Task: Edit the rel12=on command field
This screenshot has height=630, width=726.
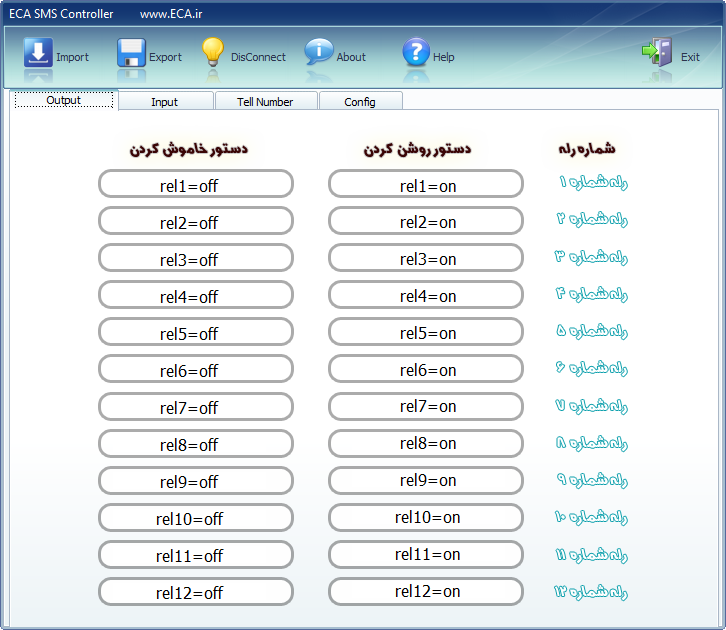Action: click(426, 592)
